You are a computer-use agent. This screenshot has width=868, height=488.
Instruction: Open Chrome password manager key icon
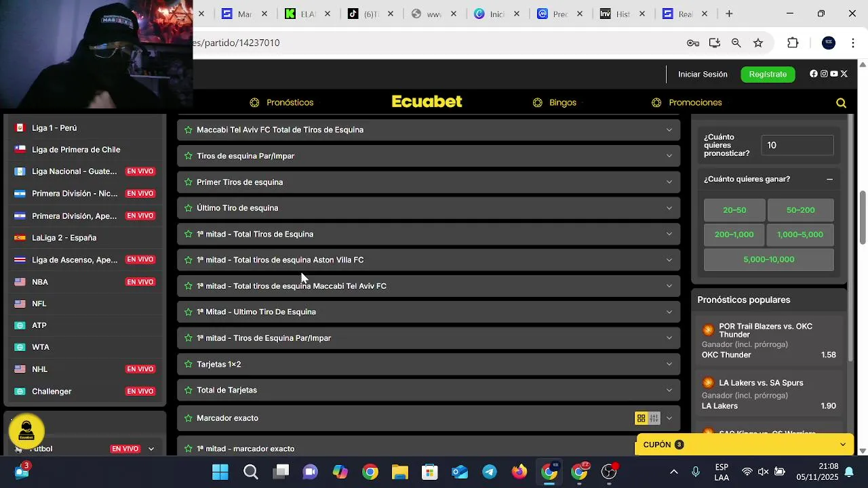coord(693,43)
